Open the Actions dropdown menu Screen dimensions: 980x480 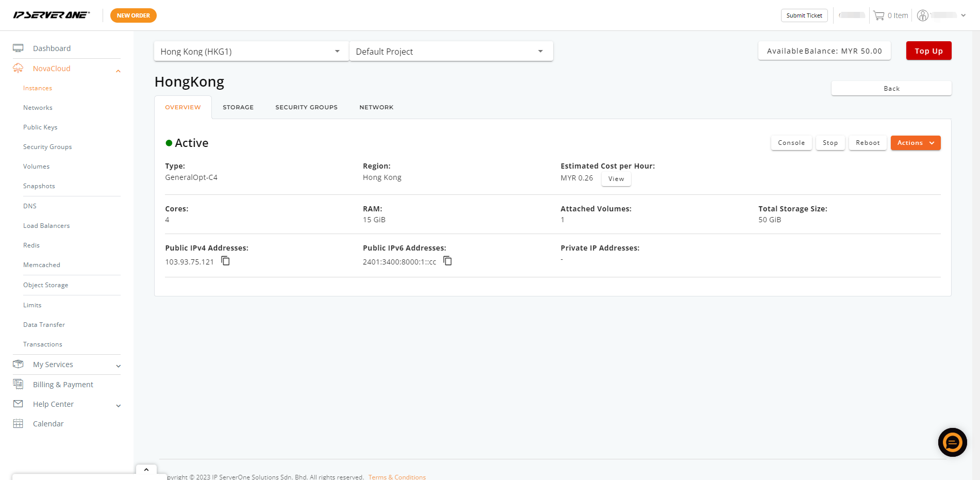(916, 143)
